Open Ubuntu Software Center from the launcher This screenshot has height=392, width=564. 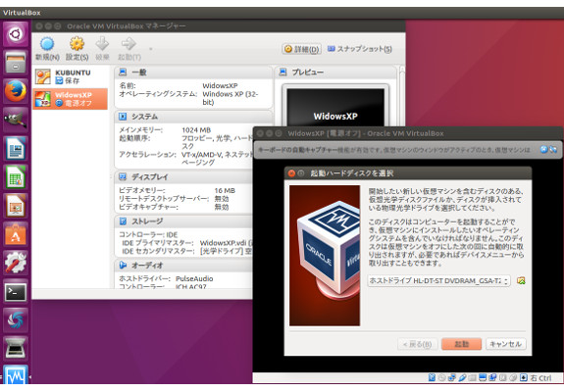click(x=16, y=234)
